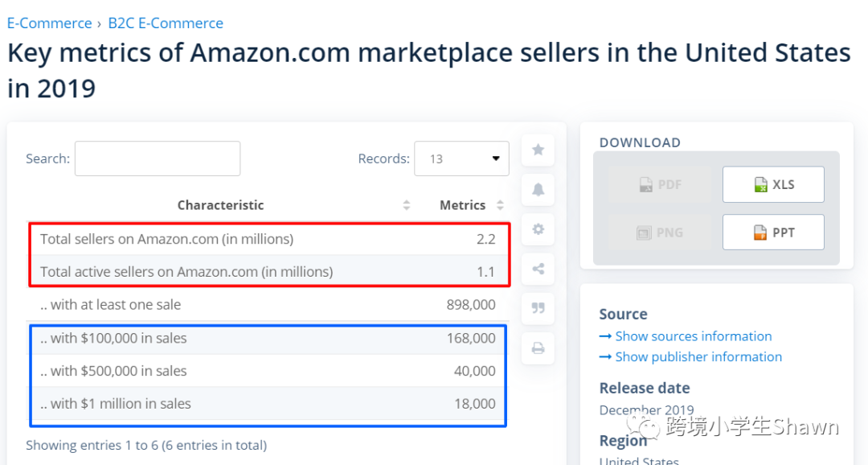Click the 'Showing entries 1 to 6' text
Screen dimensions: 868x465
(146, 445)
